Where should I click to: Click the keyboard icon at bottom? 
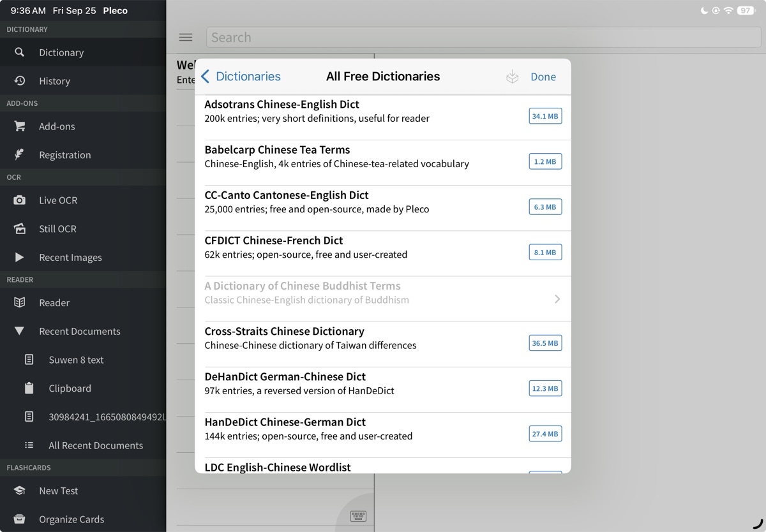coord(358,516)
